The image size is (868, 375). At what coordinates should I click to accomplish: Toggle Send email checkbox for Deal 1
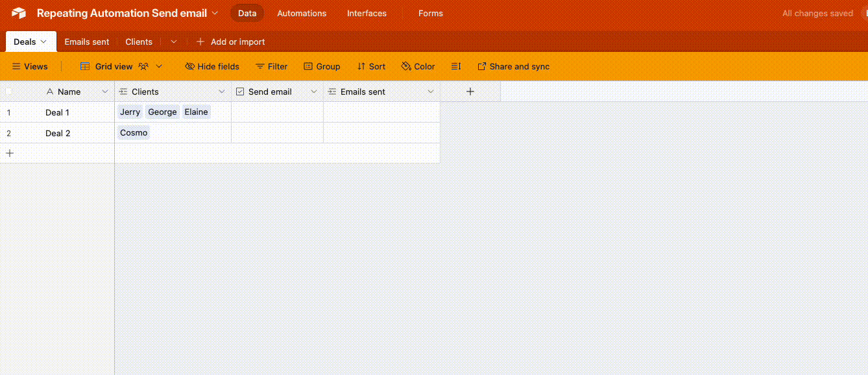coord(277,112)
